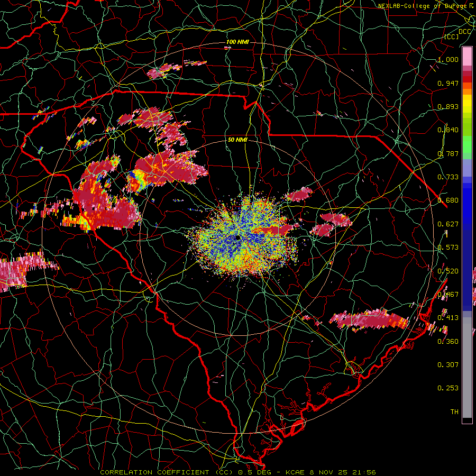Click the "100 NMI" range ring label
The width and height of the screenshot is (476, 476).
point(237,42)
